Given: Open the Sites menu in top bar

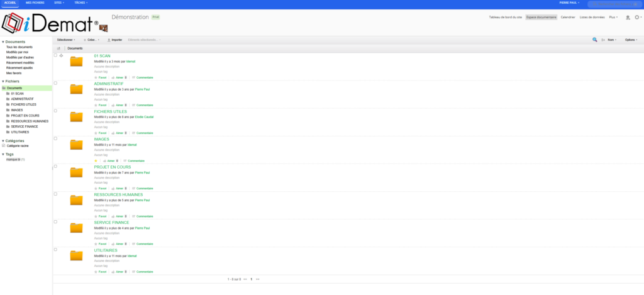Looking at the screenshot, I should click(x=59, y=3).
